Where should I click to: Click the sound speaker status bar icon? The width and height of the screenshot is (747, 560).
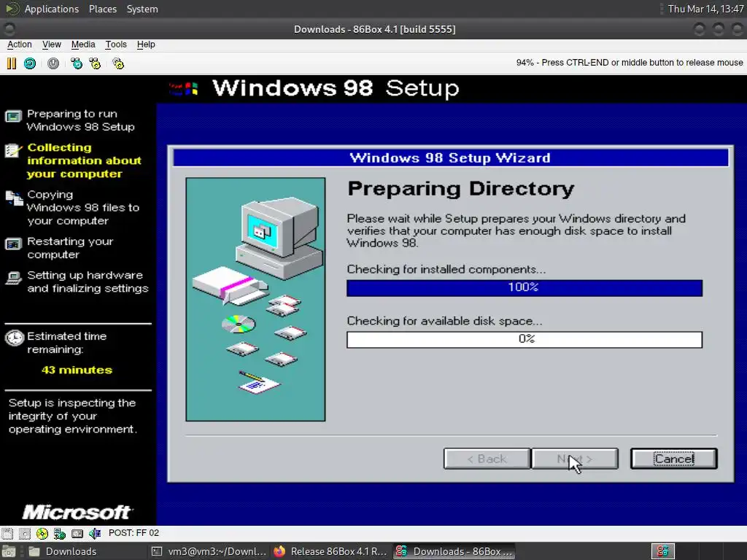[x=95, y=533]
